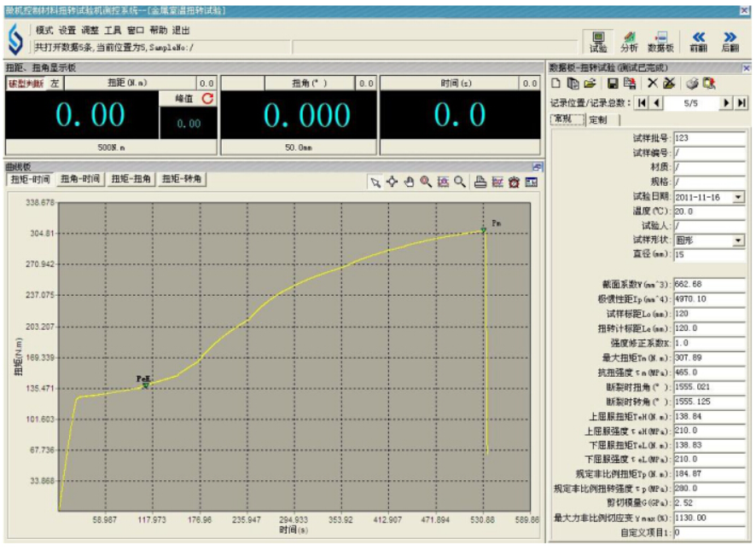Image resolution: width=756 pixels, height=550 pixels.
Task: Open the 模式 menu
Action: pos(44,31)
